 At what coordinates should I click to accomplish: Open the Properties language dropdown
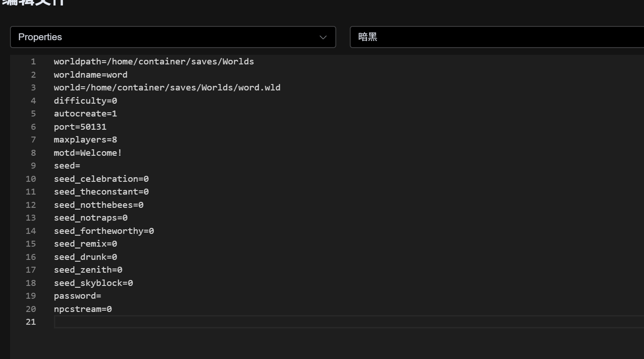(x=173, y=37)
